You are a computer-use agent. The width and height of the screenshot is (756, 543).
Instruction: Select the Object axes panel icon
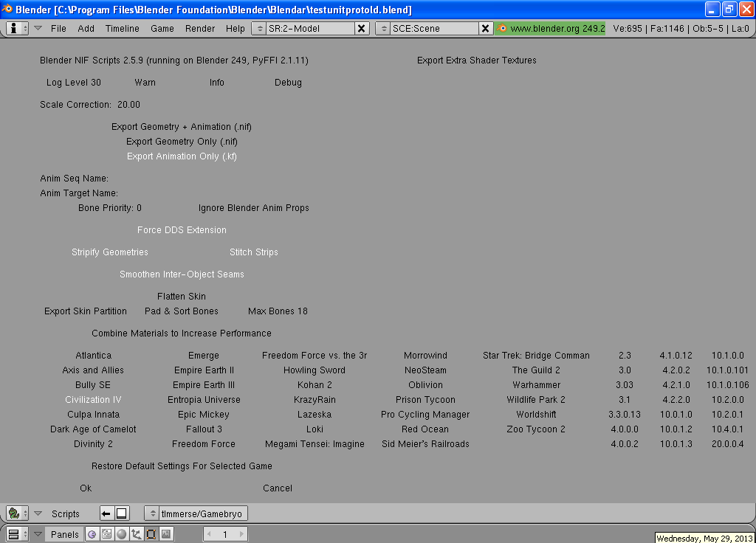click(x=137, y=534)
